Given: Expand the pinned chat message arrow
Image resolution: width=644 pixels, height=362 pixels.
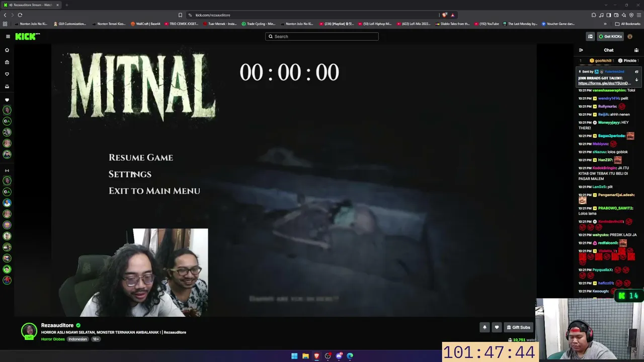Looking at the screenshot, I should pos(636,79).
